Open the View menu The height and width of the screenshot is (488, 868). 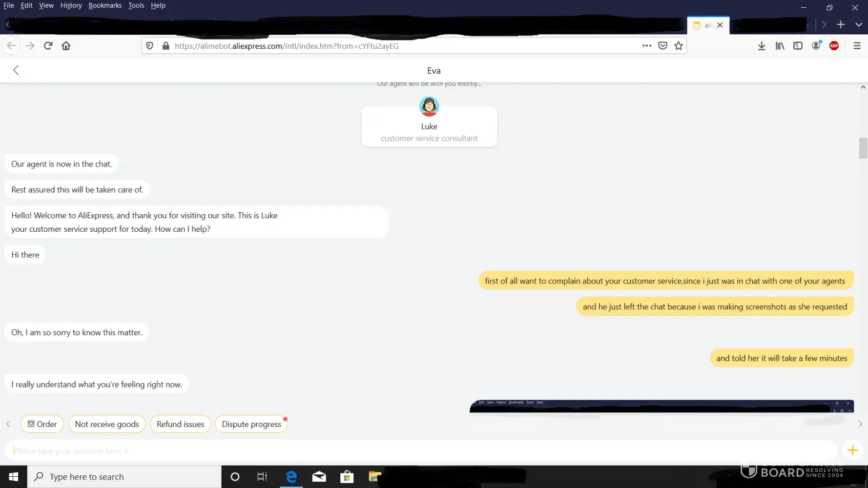click(x=46, y=5)
